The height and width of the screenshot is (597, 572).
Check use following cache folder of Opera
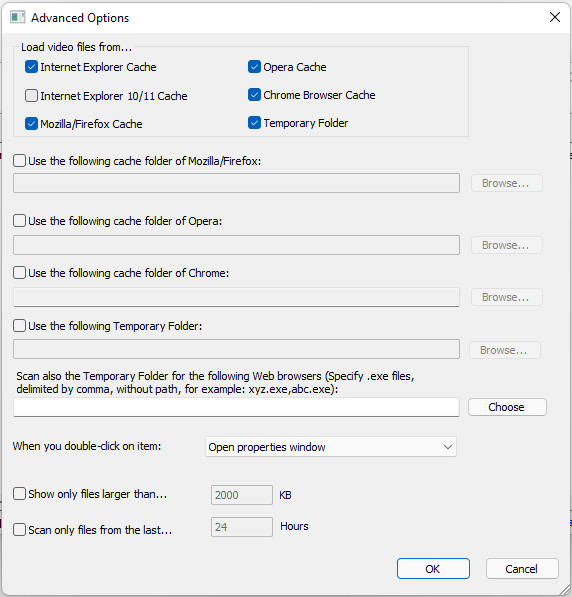coord(19,221)
